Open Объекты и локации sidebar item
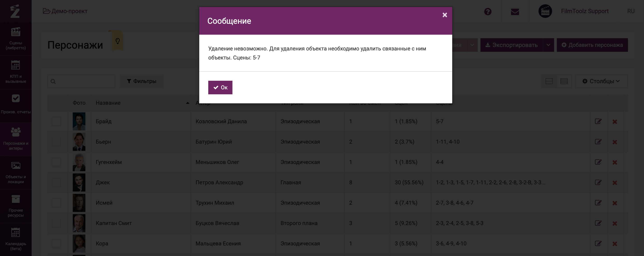The width and height of the screenshot is (644, 256). coord(16,173)
